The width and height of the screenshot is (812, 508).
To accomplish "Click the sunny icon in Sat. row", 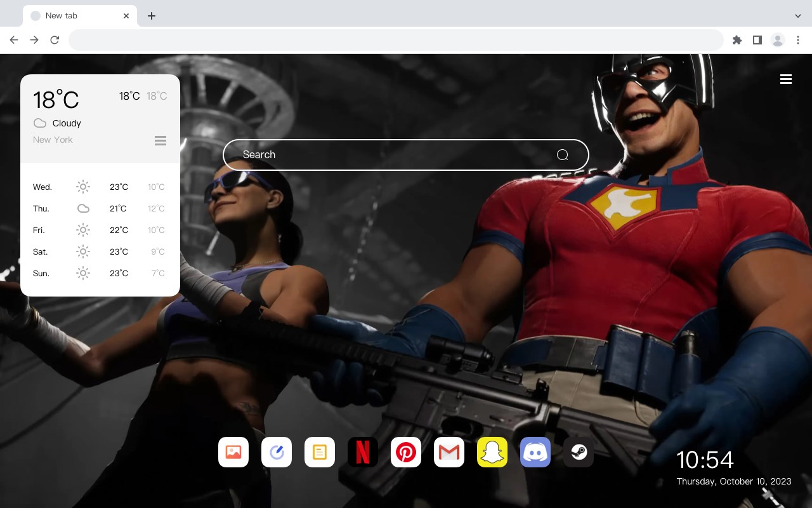I will 83,251.
